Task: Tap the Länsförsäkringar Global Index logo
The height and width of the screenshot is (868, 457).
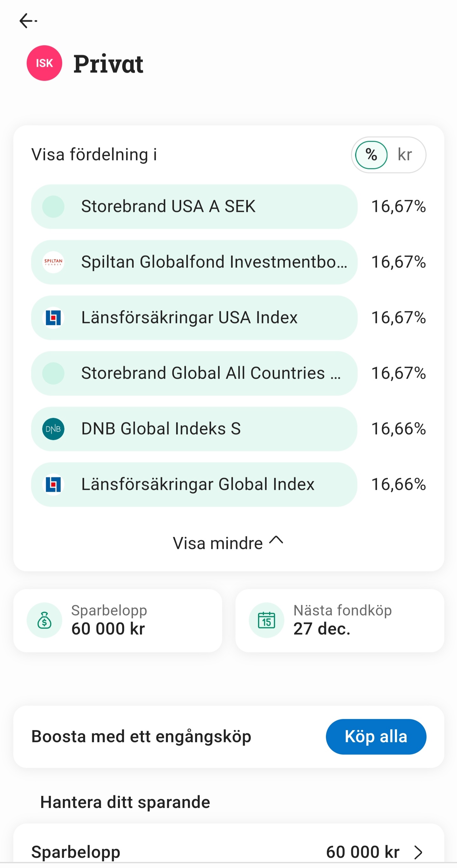Action: [53, 484]
